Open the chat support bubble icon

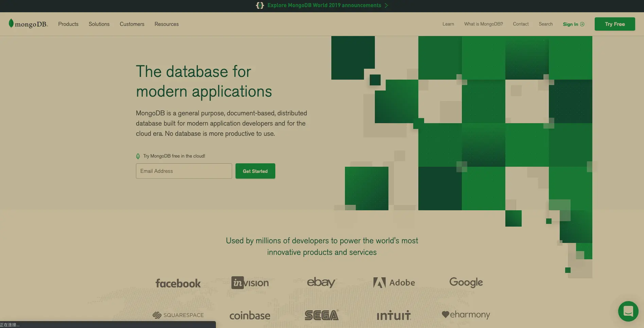click(628, 311)
